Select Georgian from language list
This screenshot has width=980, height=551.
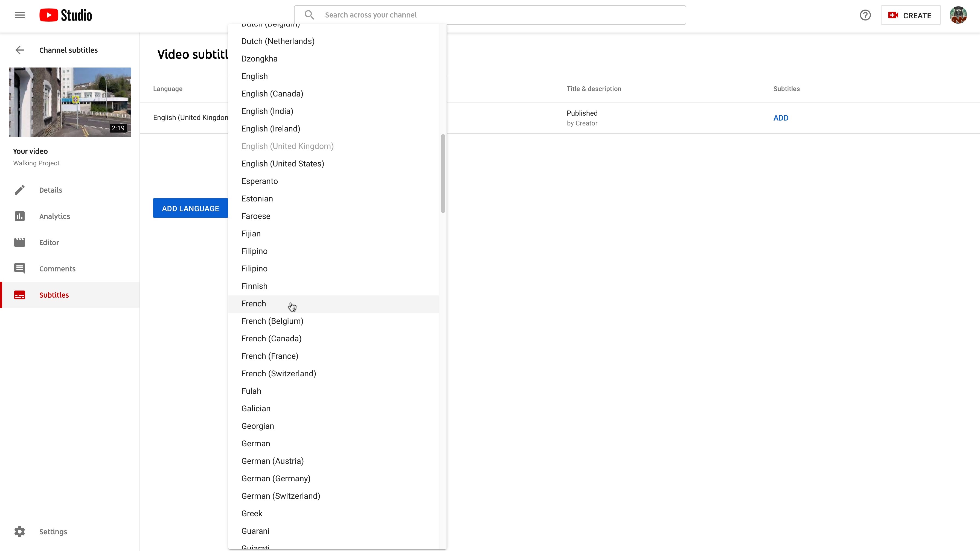[258, 426]
